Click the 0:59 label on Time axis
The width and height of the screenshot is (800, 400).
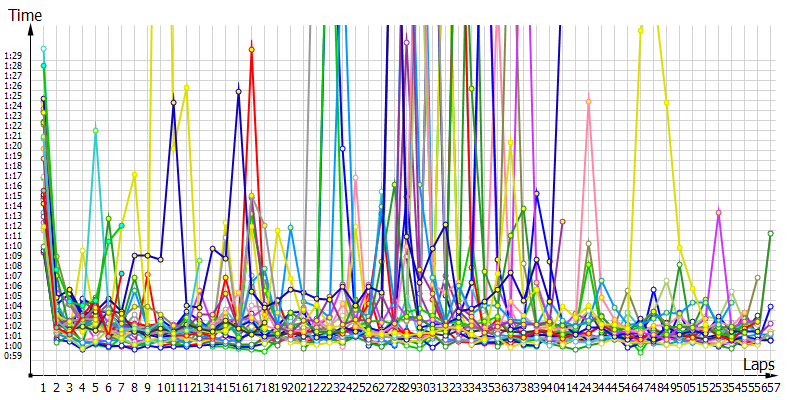(x=12, y=355)
